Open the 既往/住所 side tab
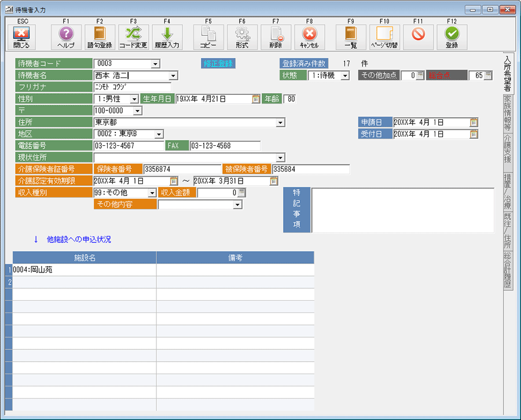Screen dimensions: 521x420 [508, 230]
